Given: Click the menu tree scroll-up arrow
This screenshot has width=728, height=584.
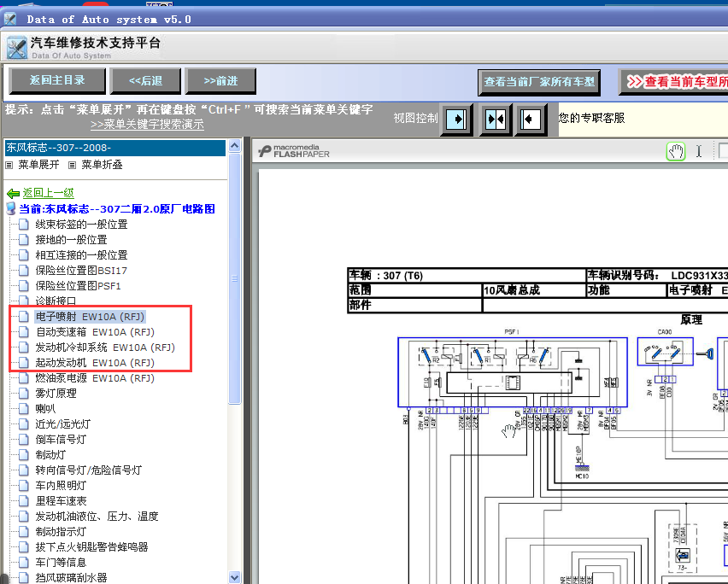Looking at the screenshot, I should coord(234,146).
